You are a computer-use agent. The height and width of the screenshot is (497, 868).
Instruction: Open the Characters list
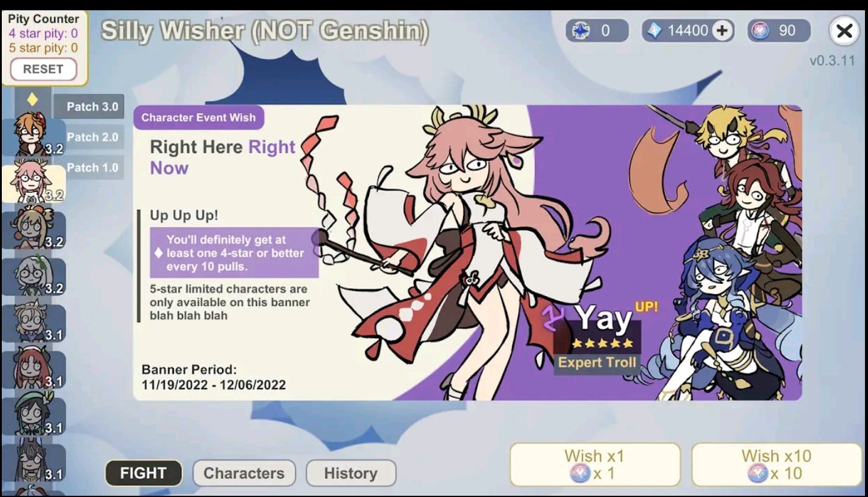(244, 473)
